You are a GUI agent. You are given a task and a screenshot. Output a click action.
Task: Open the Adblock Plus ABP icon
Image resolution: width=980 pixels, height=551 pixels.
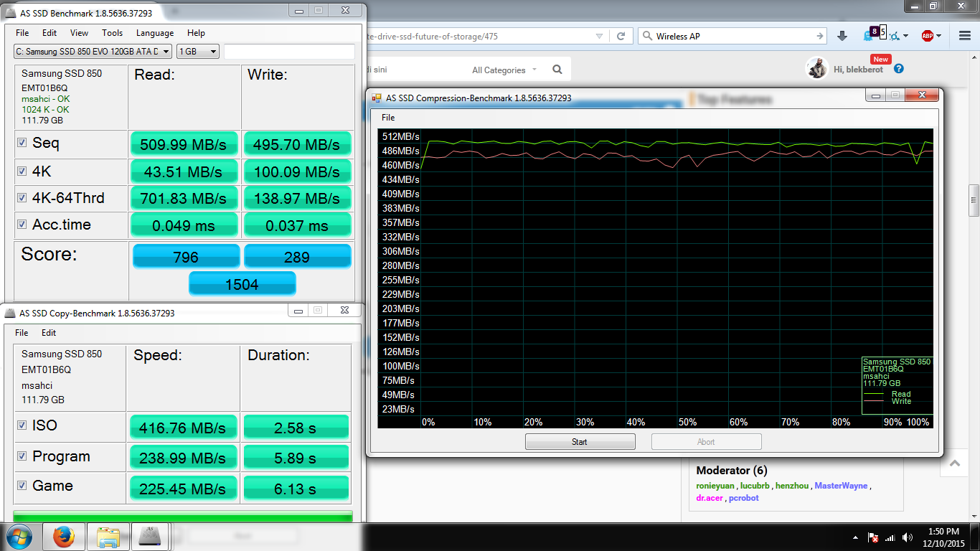[x=928, y=36]
